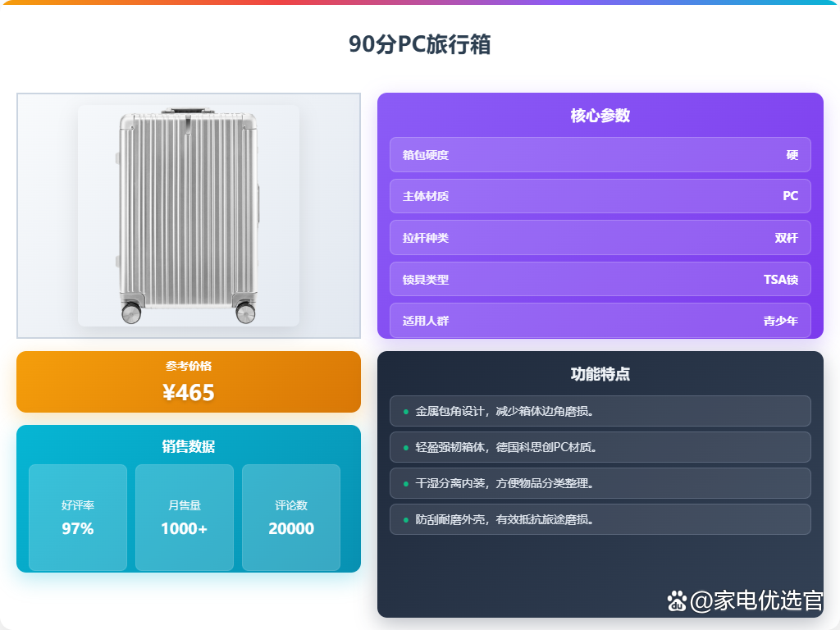This screenshot has height=630, width=840.
Task: Click the green bullet beside 轻盈强韧箱体
Action: coord(405,447)
